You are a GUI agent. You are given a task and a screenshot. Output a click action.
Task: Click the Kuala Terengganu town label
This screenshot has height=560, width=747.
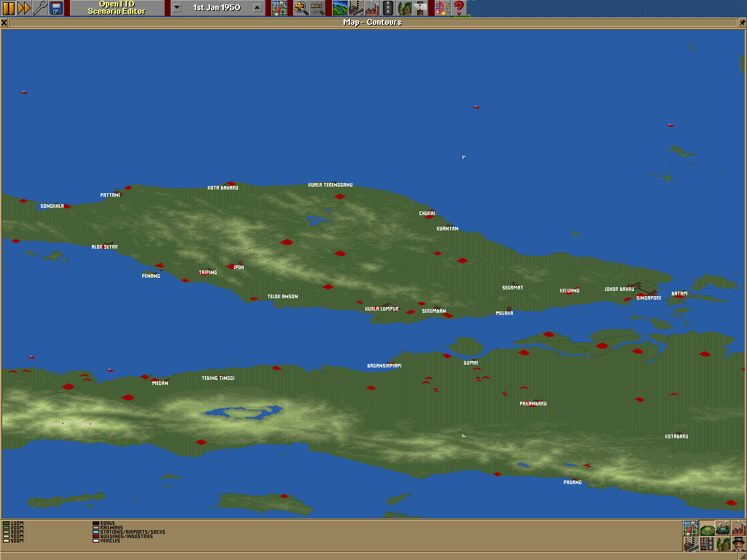[x=330, y=184]
